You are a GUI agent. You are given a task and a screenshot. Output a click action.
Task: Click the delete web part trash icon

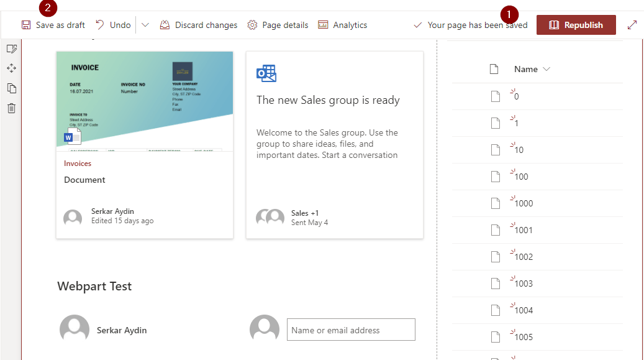pos(11,108)
